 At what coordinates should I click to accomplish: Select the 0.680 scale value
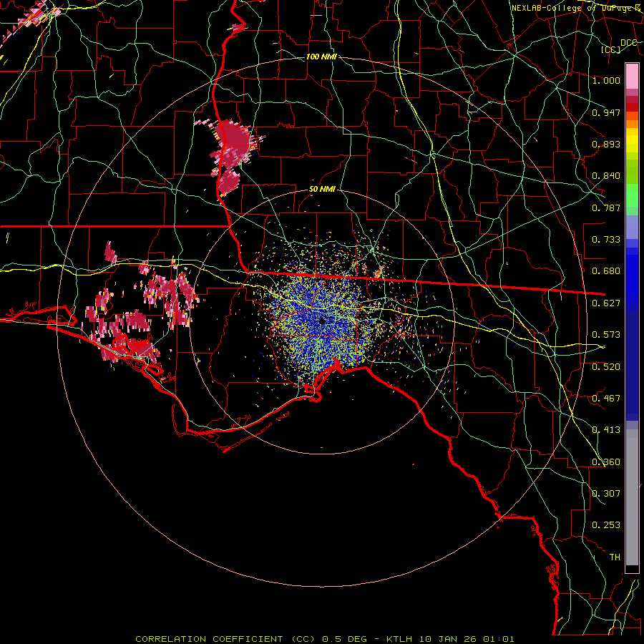(x=606, y=271)
